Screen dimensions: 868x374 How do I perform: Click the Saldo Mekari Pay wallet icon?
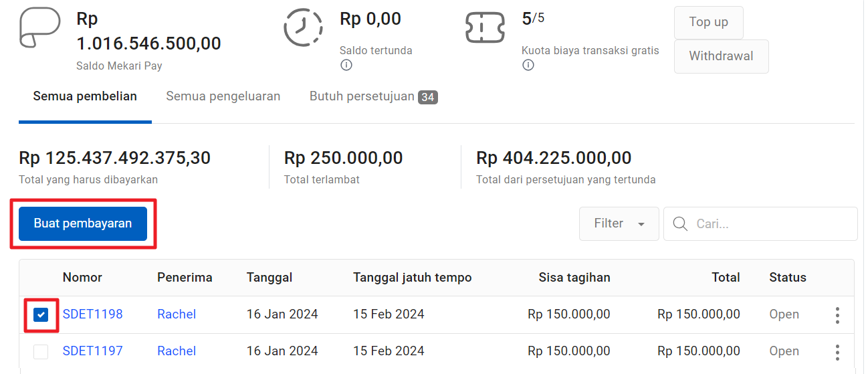[x=39, y=28]
